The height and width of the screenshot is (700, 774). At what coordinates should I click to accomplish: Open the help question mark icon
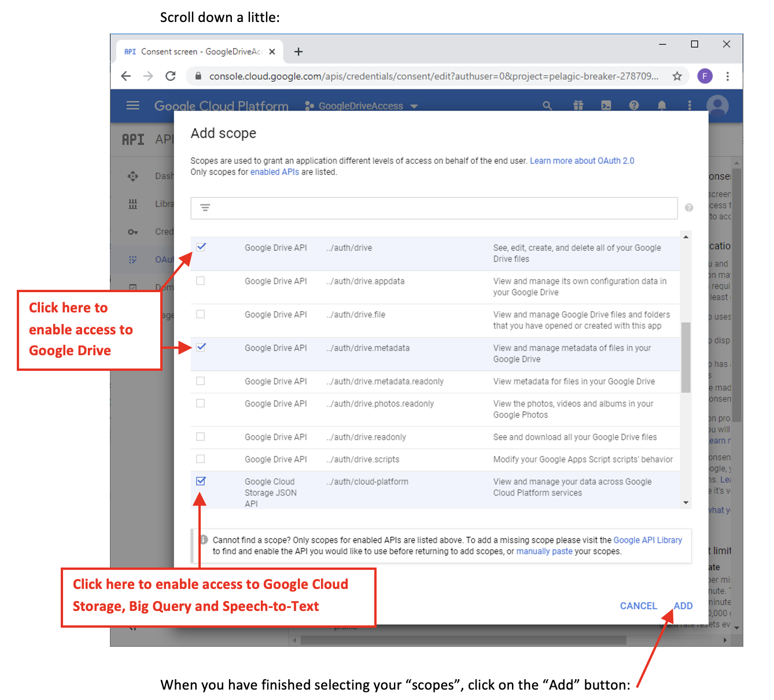click(x=634, y=105)
